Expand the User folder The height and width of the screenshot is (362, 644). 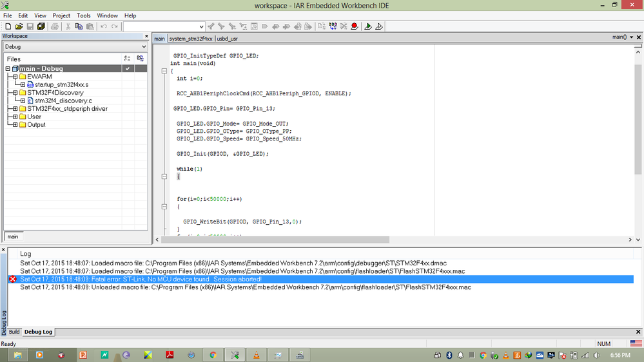pyautogui.click(x=15, y=117)
